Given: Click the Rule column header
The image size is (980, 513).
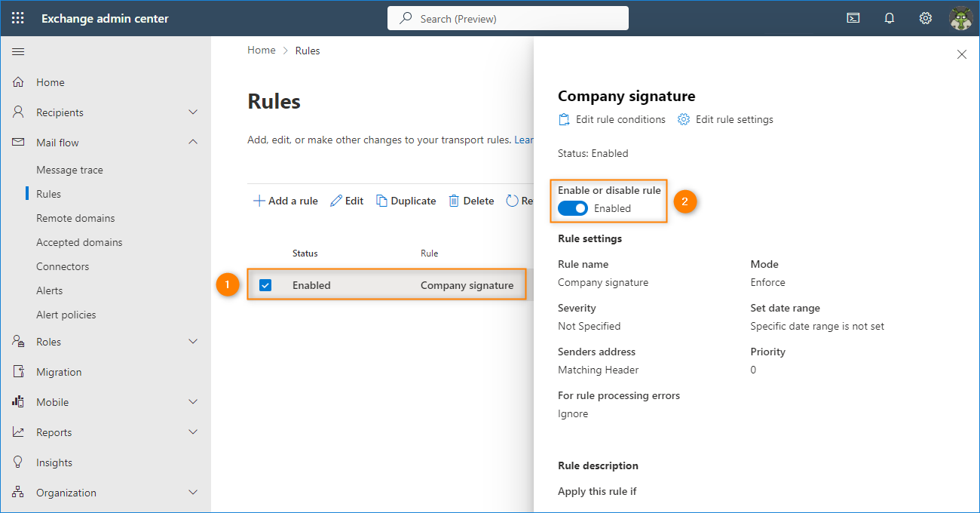Looking at the screenshot, I should click(429, 253).
